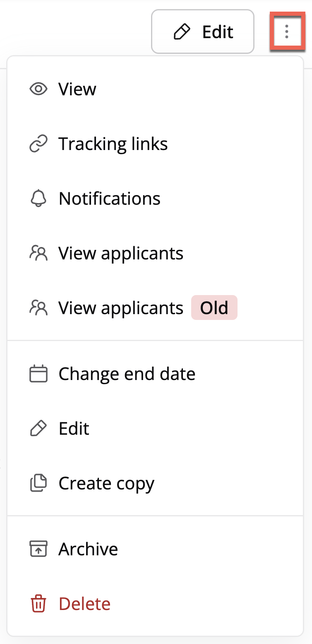Select the View menu item
The height and width of the screenshot is (644, 312).
tap(77, 89)
